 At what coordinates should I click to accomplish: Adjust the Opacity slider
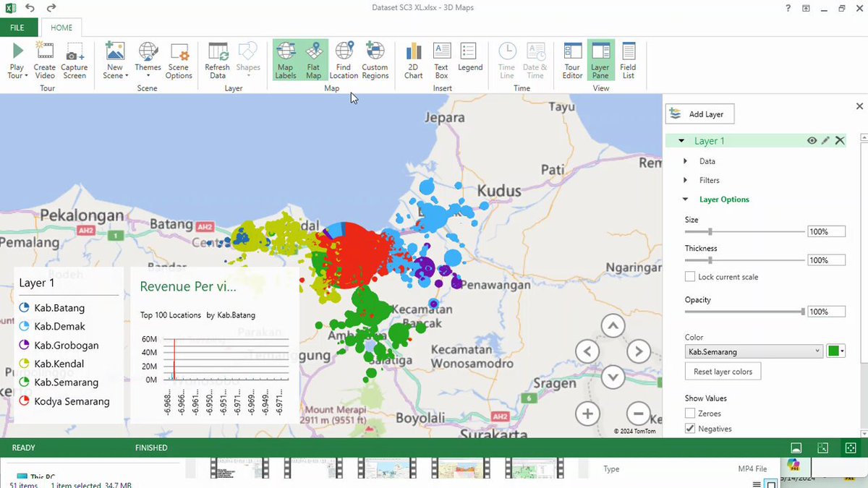coord(802,312)
